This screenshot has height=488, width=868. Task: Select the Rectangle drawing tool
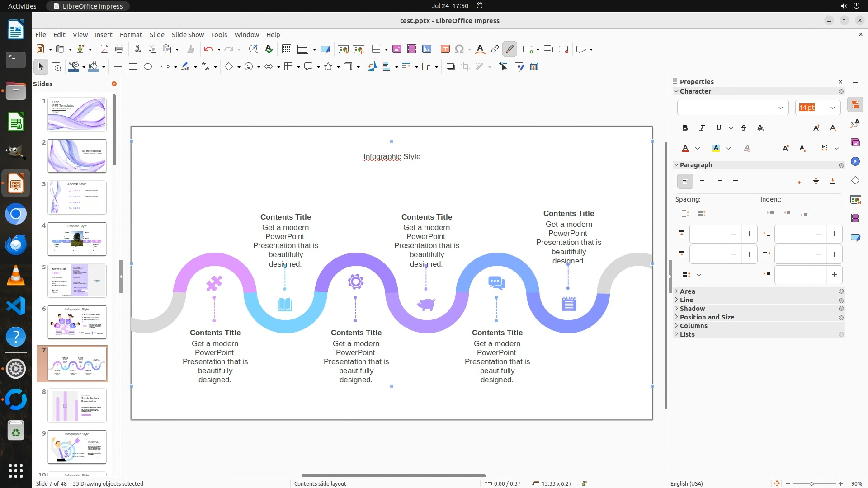[x=133, y=67]
